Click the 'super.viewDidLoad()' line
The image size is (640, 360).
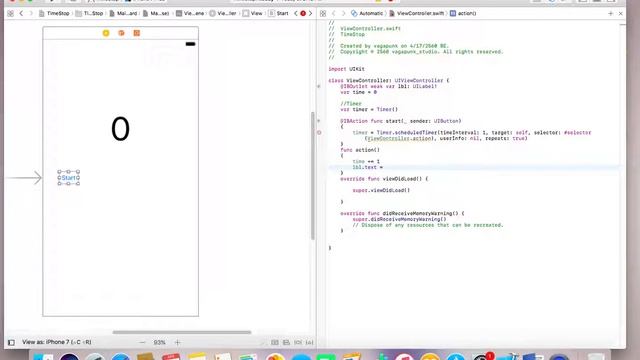tap(381, 190)
